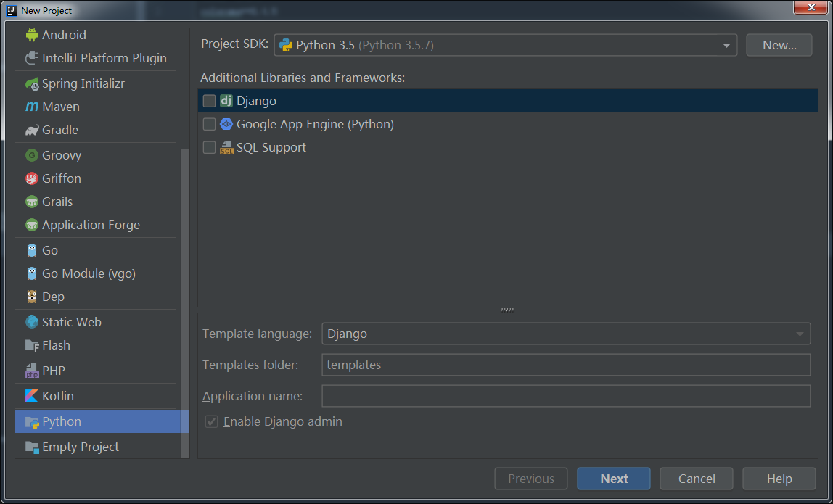
Task: Click the Previous button
Action: [x=530, y=479]
